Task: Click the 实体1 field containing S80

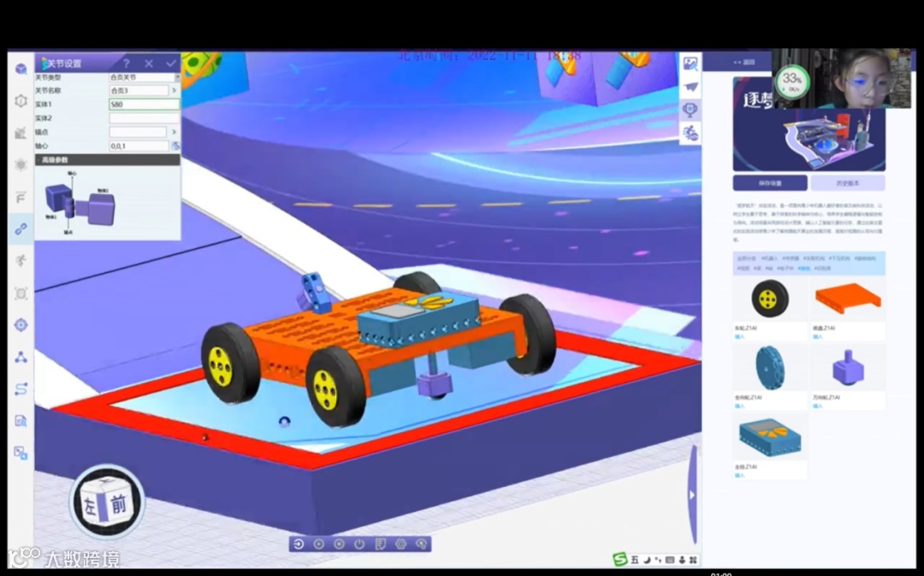Action: pyautogui.click(x=145, y=104)
